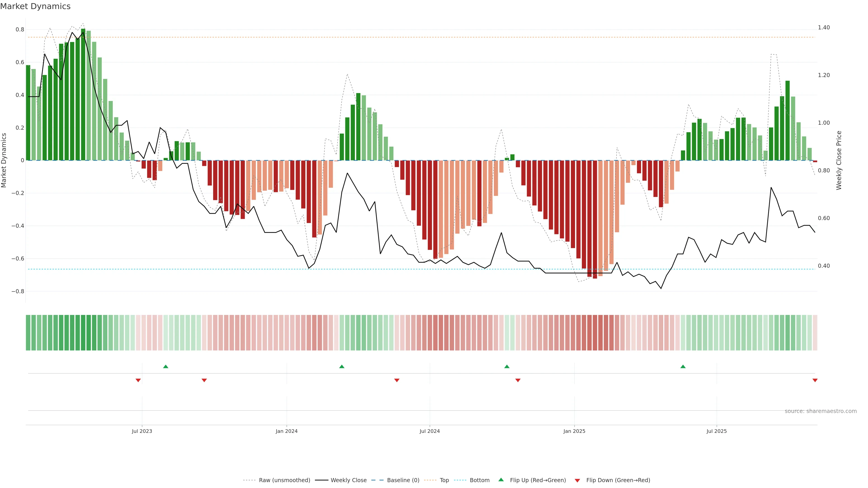Click red Flip Down marker just before Jul 2024
The width and height of the screenshot is (868, 488).
(397, 380)
